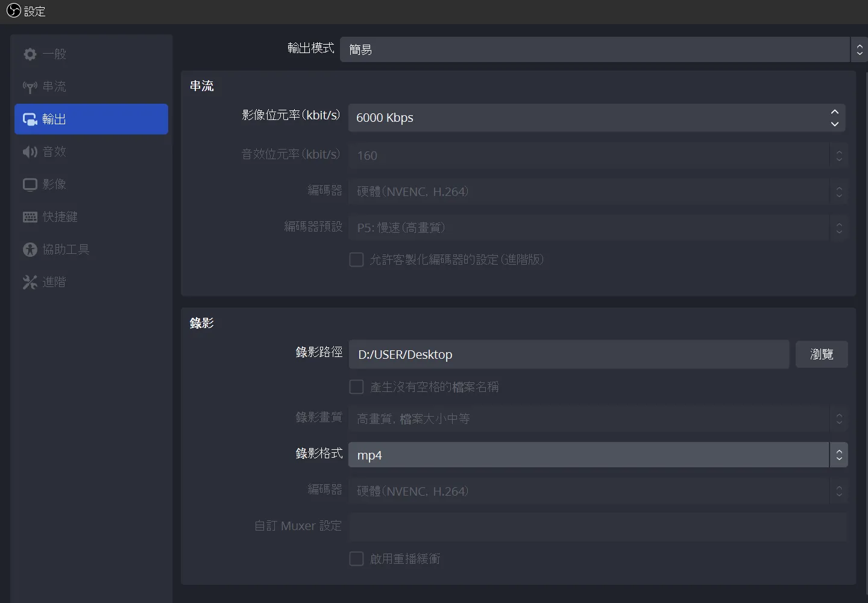Toggle 產生沒有空格的檔案名稱 checkbox
The width and height of the screenshot is (868, 603).
click(x=357, y=387)
